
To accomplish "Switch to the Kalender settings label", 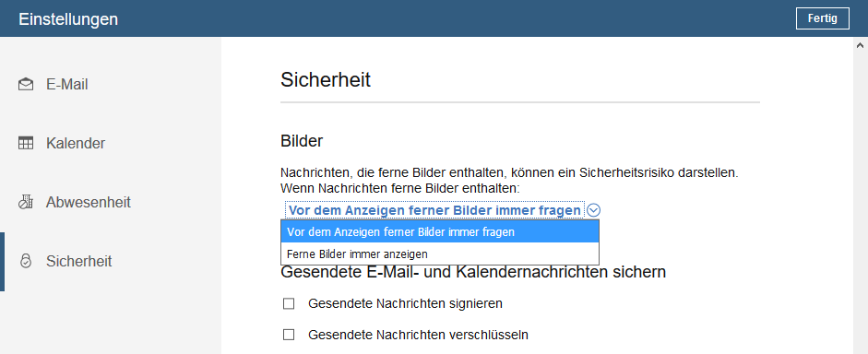I will 76,143.
